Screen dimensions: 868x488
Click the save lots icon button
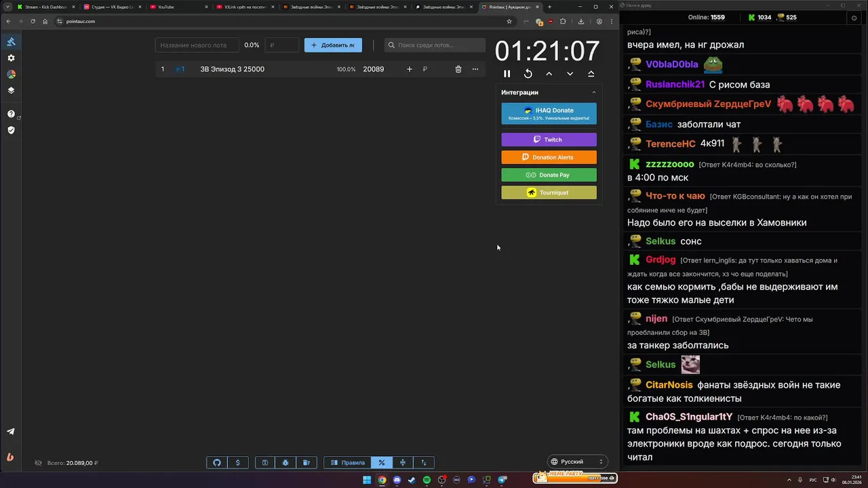(x=265, y=463)
